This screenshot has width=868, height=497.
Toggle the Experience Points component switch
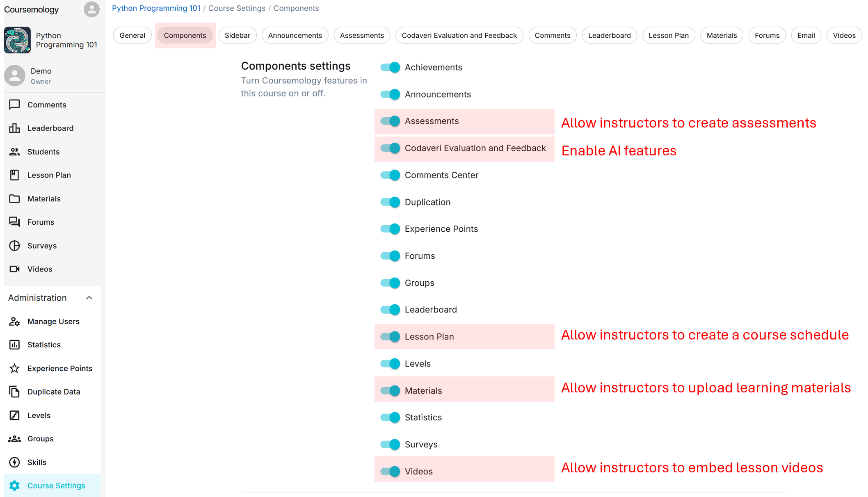click(390, 229)
